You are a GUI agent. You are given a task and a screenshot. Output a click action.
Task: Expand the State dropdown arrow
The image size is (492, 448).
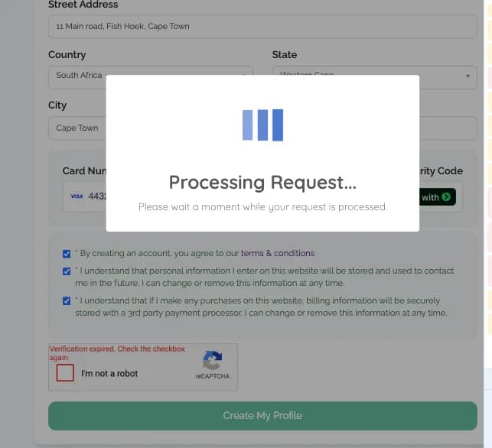(468, 76)
